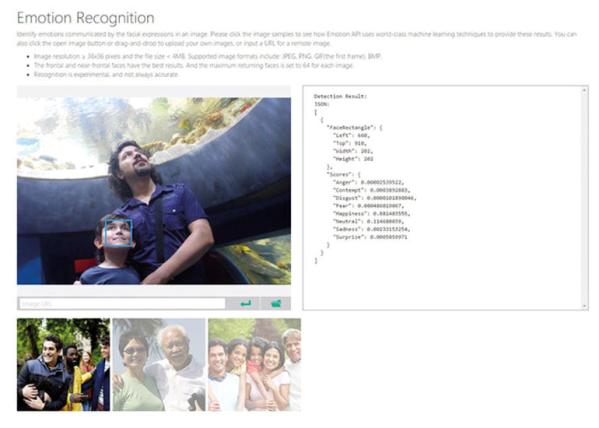Click scroll down arrow in detection result panel
The width and height of the screenshot is (599, 428).
point(584,306)
